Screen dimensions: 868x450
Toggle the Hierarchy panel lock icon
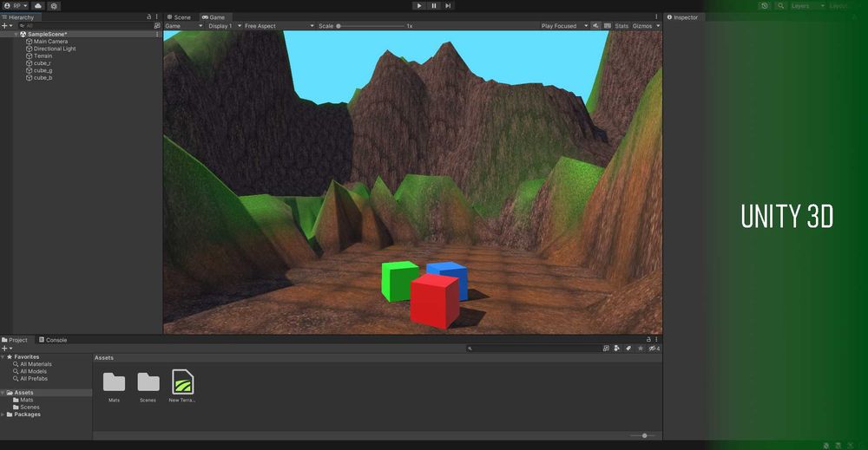[149, 17]
